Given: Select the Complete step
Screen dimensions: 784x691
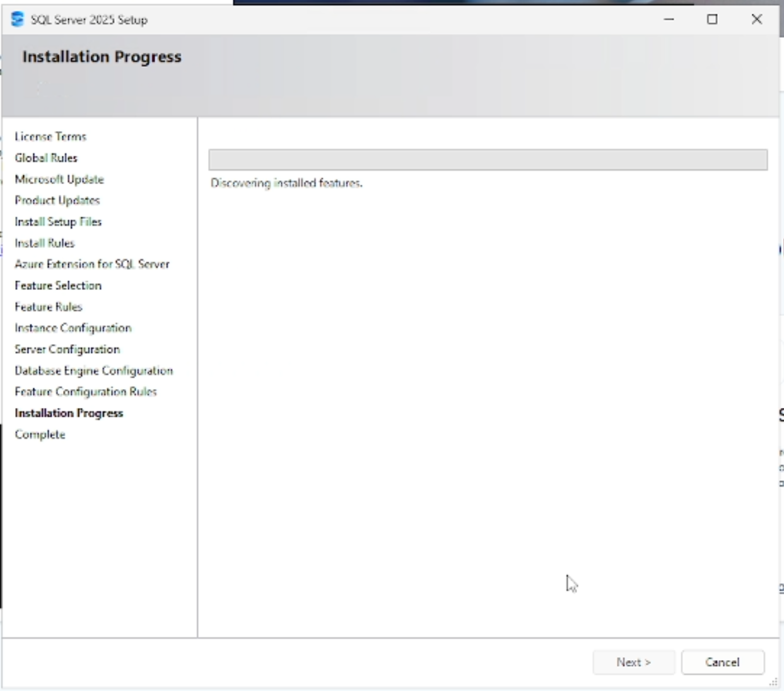Looking at the screenshot, I should (x=40, y=434).
